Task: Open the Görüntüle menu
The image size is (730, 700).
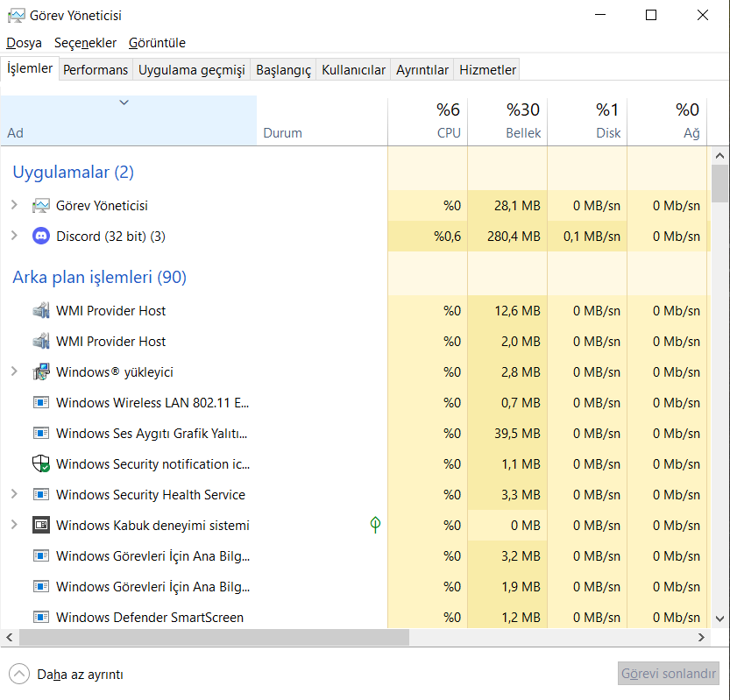Action: pyautogui.click(x=157, y=43)
